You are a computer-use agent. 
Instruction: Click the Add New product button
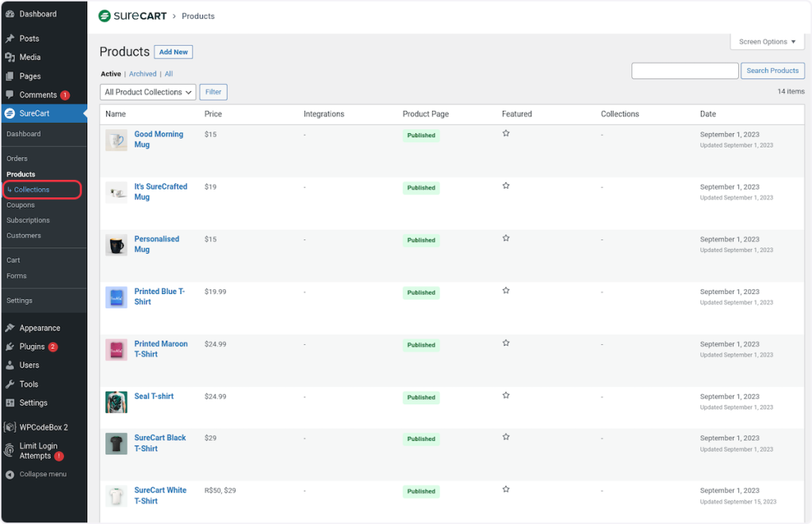pos(173,52)
